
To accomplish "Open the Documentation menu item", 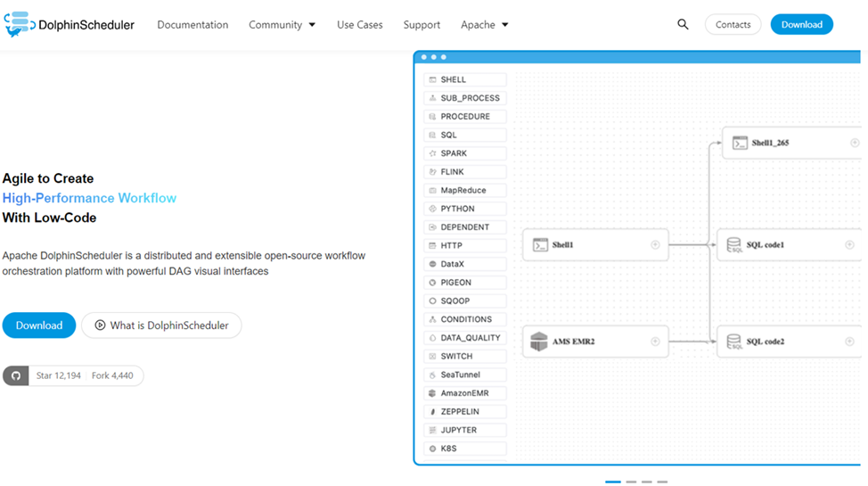I will click(192, 25).
